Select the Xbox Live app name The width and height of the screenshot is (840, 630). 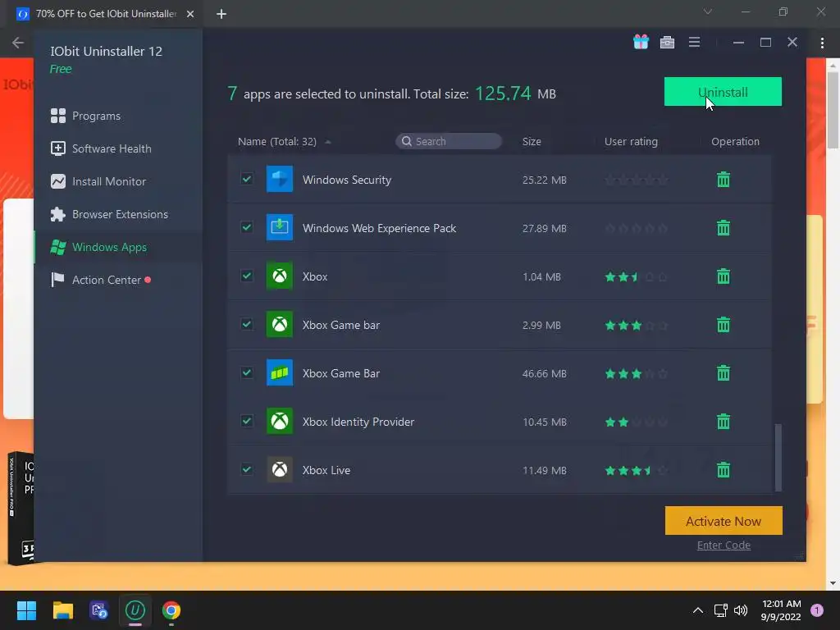click(x=326, y=470)
